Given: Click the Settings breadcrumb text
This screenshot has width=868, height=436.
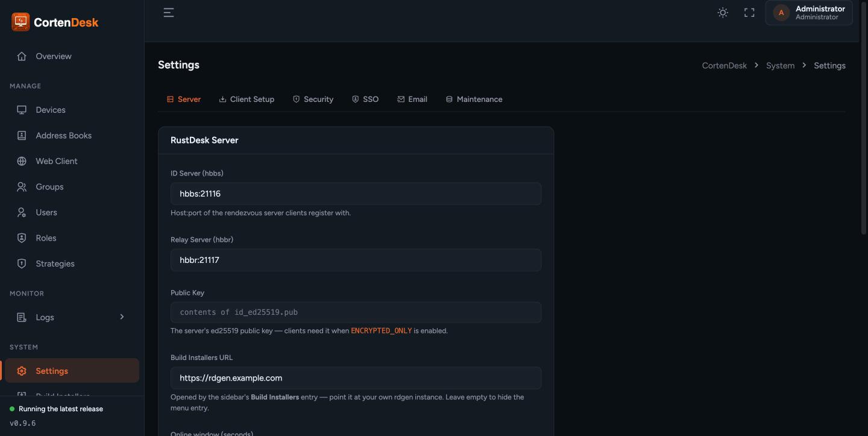Looking at the screenshot, I should coord(829,66).
